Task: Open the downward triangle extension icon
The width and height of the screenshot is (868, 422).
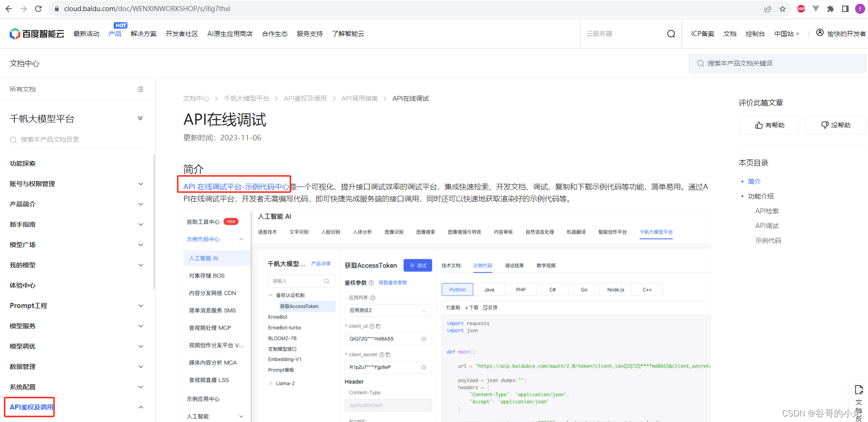Action: pyautogui.click(x=816, y=9)
